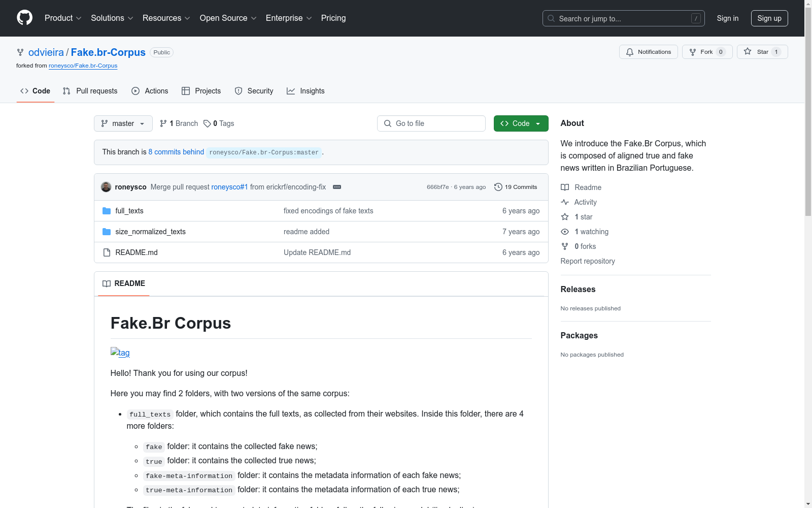Open the odvieira owner link
Image resolution: width=812 pixels, height=508 pixels.
(46, 52)
